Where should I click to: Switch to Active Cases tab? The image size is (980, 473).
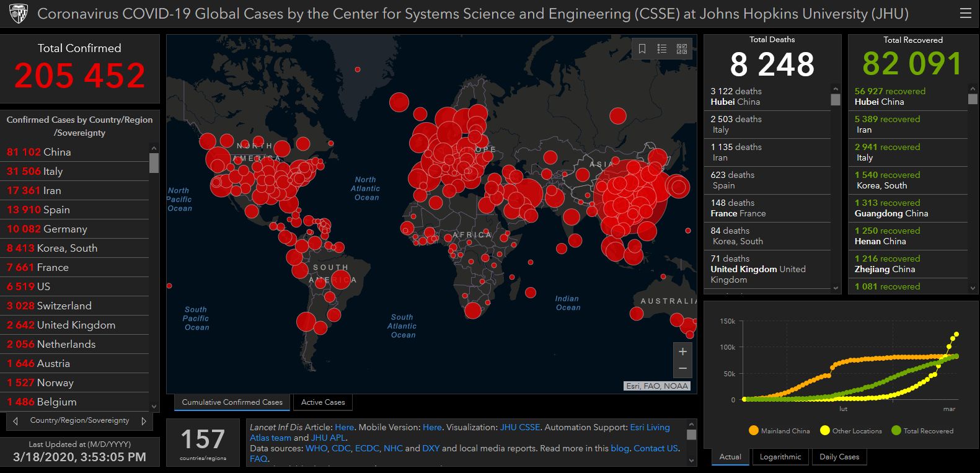[x=323, y=402]
